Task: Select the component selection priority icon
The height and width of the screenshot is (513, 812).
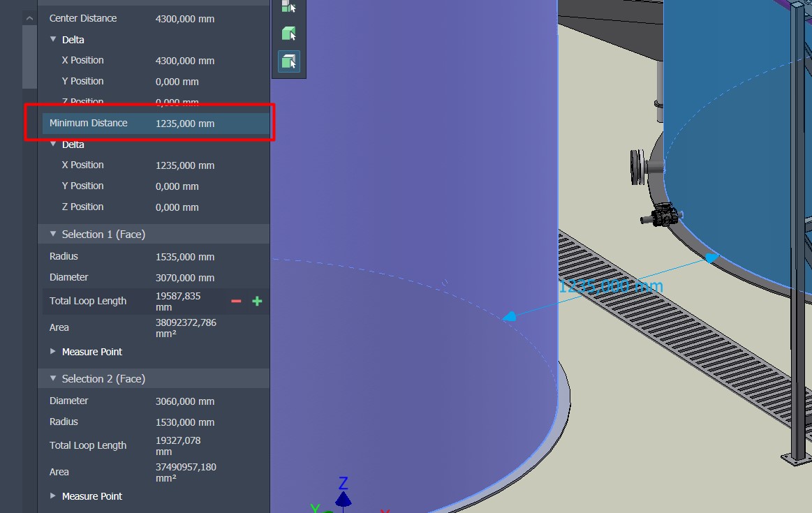Action: pyautogui.click(x=288, y=7)
